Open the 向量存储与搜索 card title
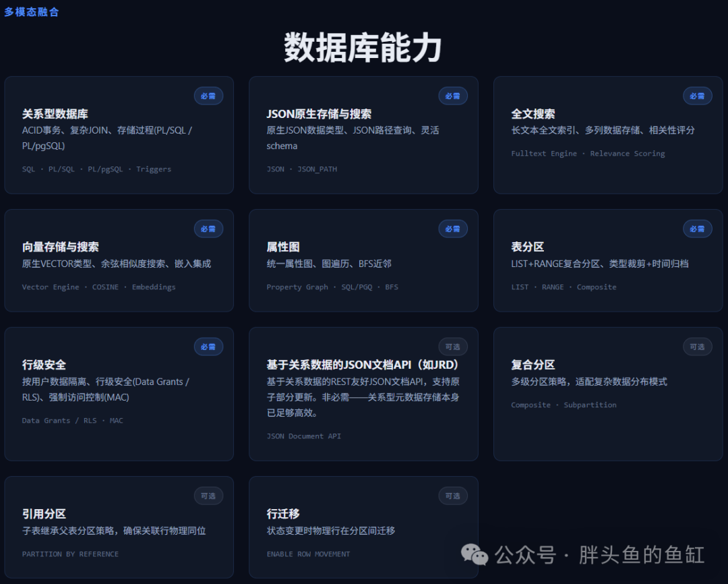This screenshot has width=728, height=584. (x=61, y=247)
